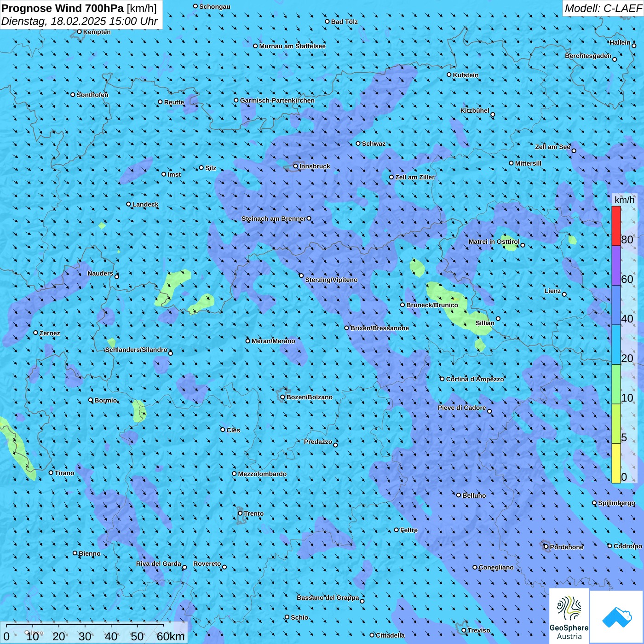Click the 'Bruneck/Brunico' label
The width and height of the screenshot is (644, 644).
pos(432,305)
